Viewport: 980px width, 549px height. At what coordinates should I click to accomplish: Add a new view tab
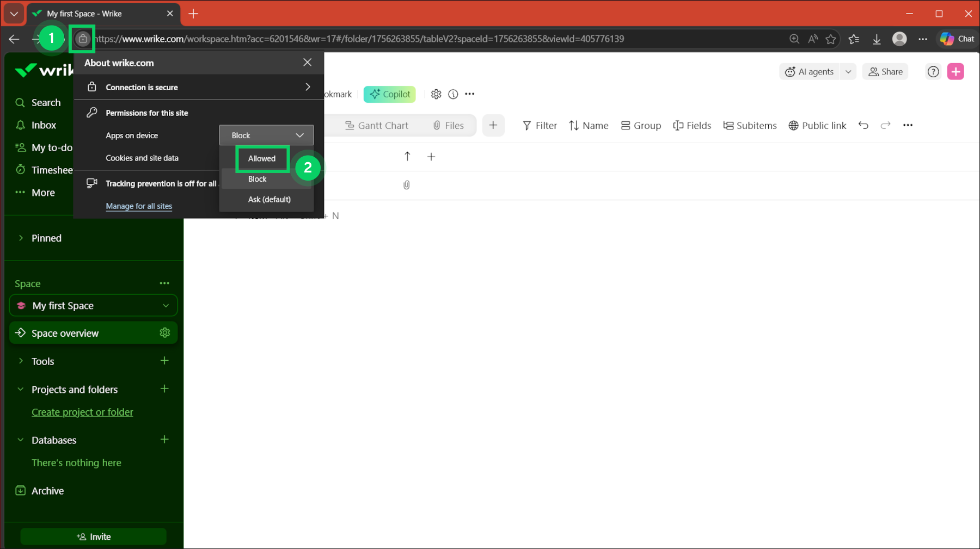click(493, 126)
